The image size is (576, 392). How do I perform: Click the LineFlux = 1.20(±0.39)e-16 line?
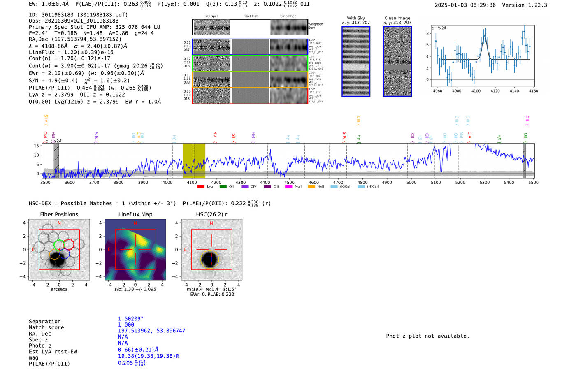coord(71,52)
